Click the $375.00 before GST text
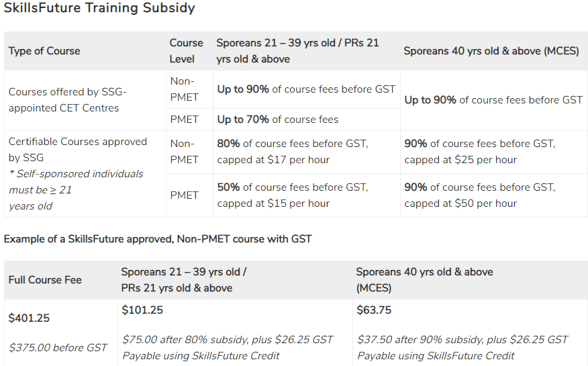 click(x=58, y=347)
